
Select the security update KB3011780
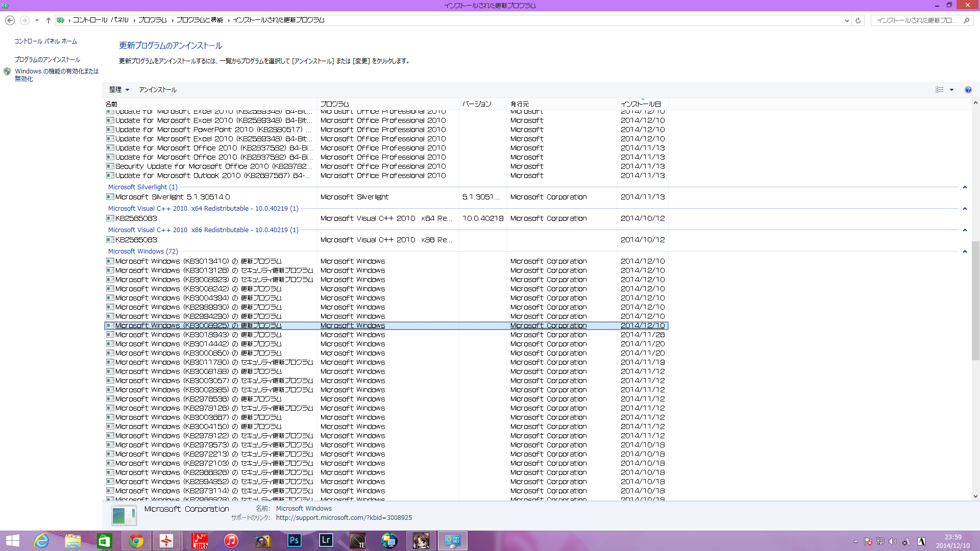click(386, 362)
